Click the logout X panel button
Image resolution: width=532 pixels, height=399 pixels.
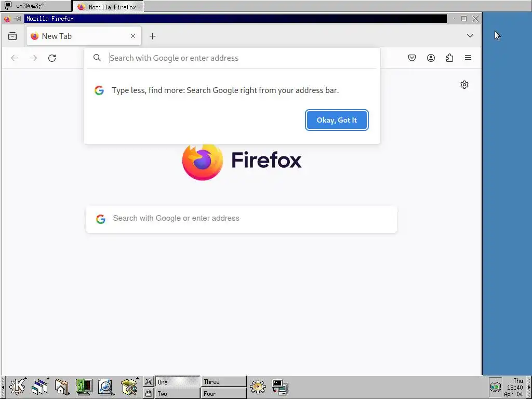pyautogui.click(x=148, y=381)
